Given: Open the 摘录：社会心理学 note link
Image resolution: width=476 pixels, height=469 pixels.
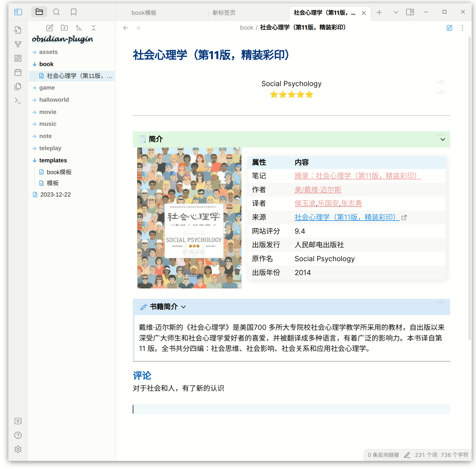Looking at the screenshot, I should click(x=357, y=176).
